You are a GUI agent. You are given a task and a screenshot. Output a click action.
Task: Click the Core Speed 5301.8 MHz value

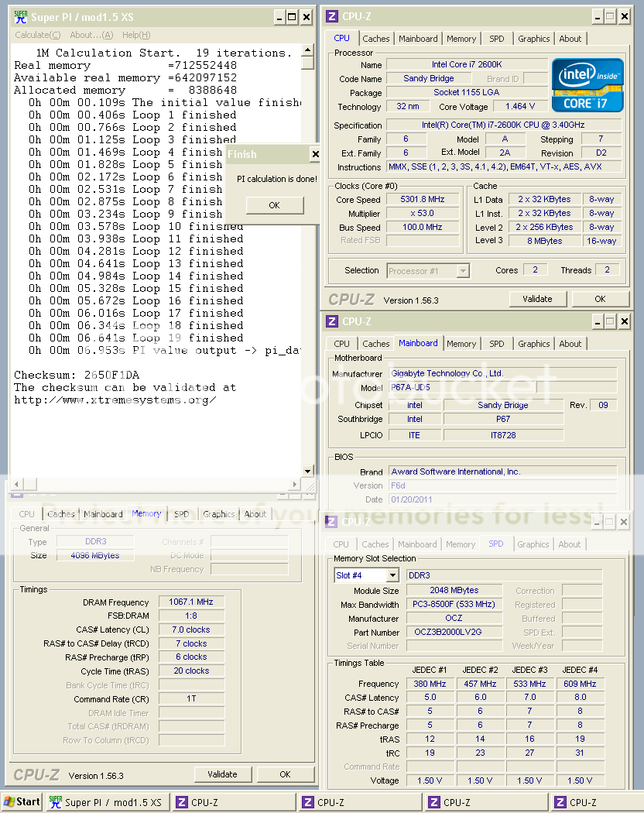point(423,200)
